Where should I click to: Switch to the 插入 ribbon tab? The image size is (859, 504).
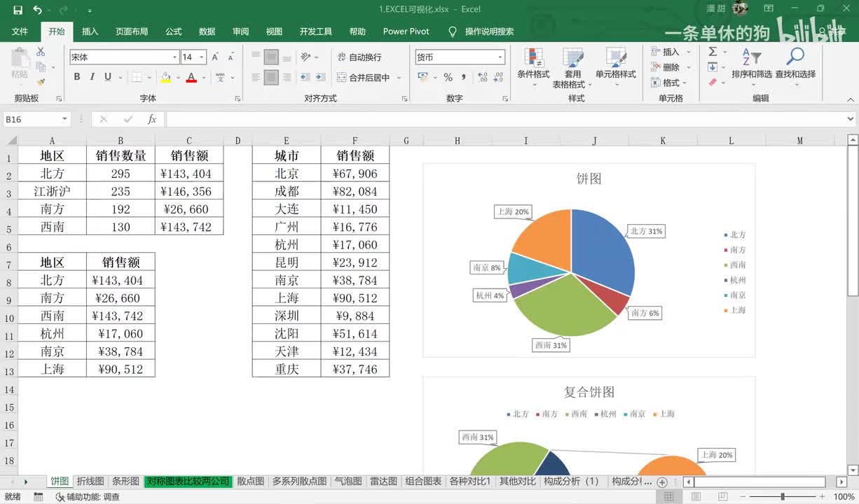tap(90, 31)
